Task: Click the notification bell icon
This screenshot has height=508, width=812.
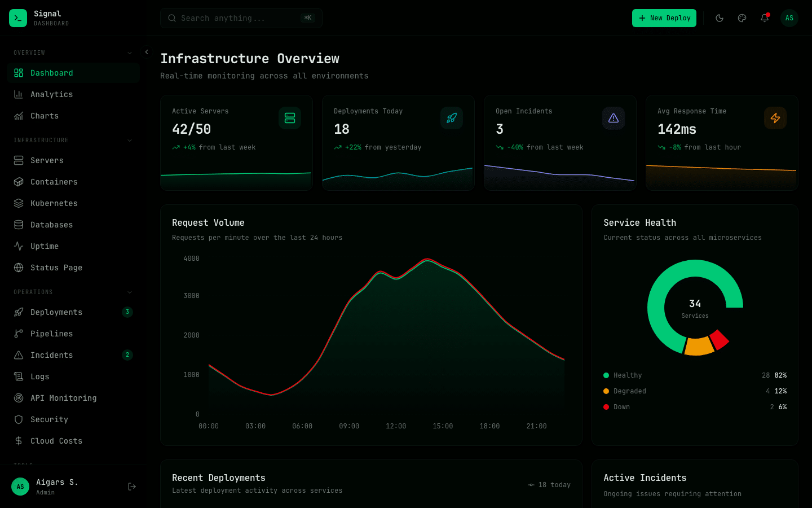Action: [x=764, y=18]
